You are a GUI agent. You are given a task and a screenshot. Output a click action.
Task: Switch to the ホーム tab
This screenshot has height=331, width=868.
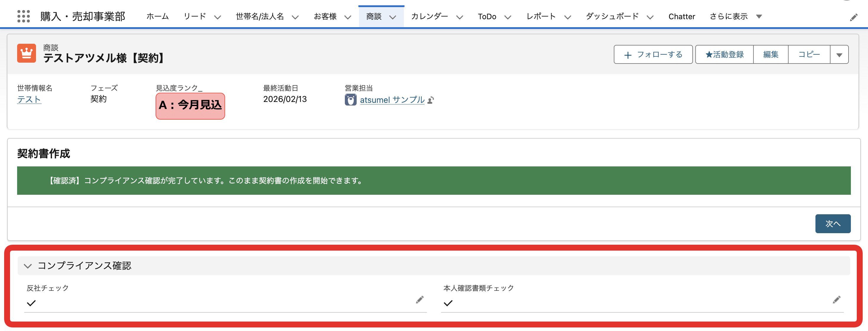(x=157, y=17)
